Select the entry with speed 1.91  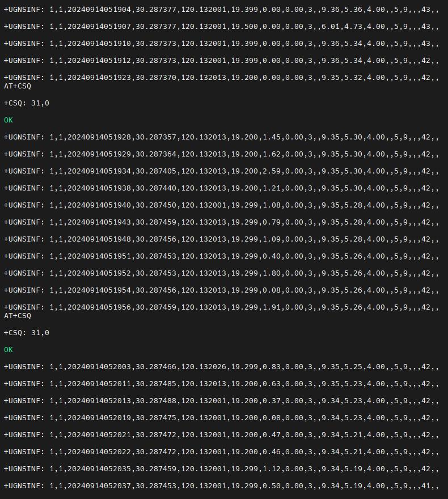[222, 307]
